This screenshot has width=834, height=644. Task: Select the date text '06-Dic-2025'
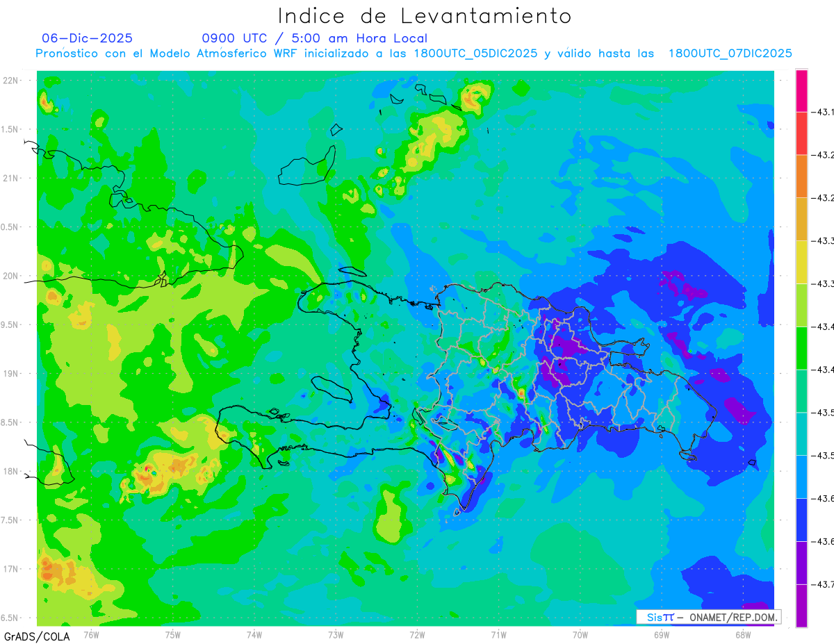[87, 38]
